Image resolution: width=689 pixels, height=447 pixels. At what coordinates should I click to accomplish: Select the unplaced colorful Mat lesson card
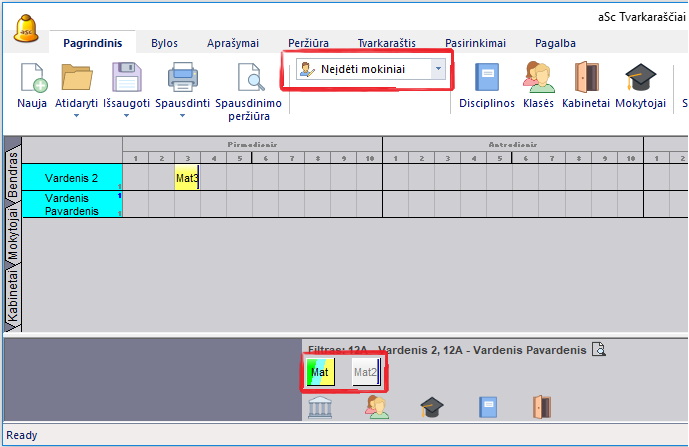tap(320, 373)
